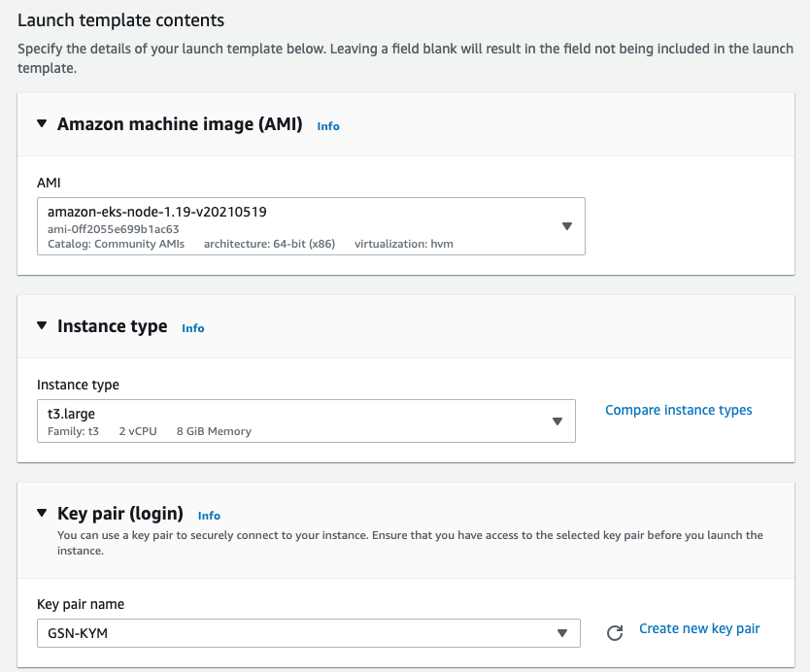Click the Key pair (login) heading

click(x=120, y=514)
